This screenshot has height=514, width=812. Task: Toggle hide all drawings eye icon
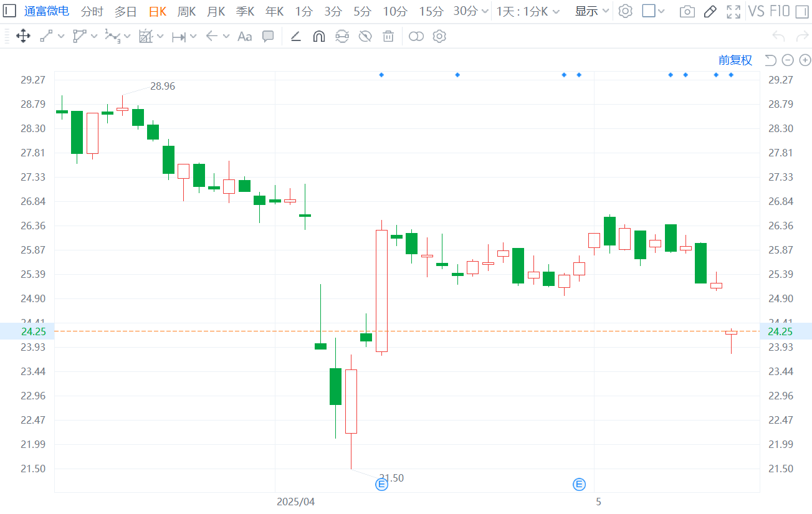tap(365, 36)
